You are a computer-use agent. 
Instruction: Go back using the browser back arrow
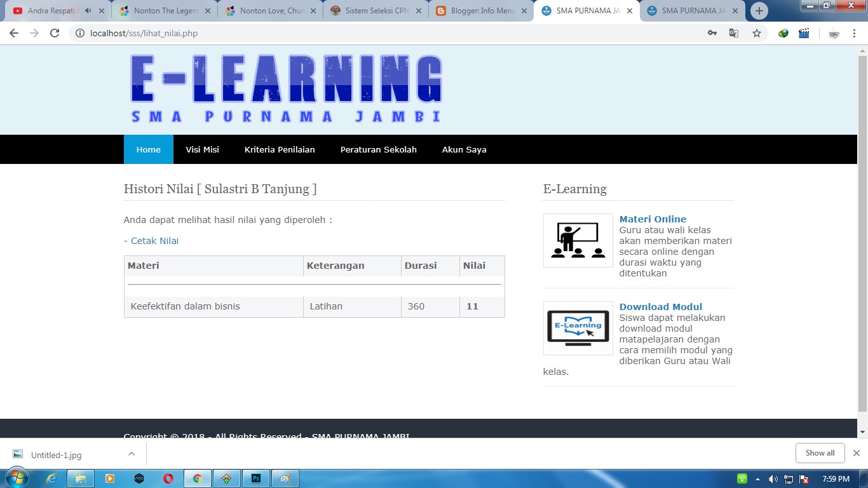click(x=13, y=32)
